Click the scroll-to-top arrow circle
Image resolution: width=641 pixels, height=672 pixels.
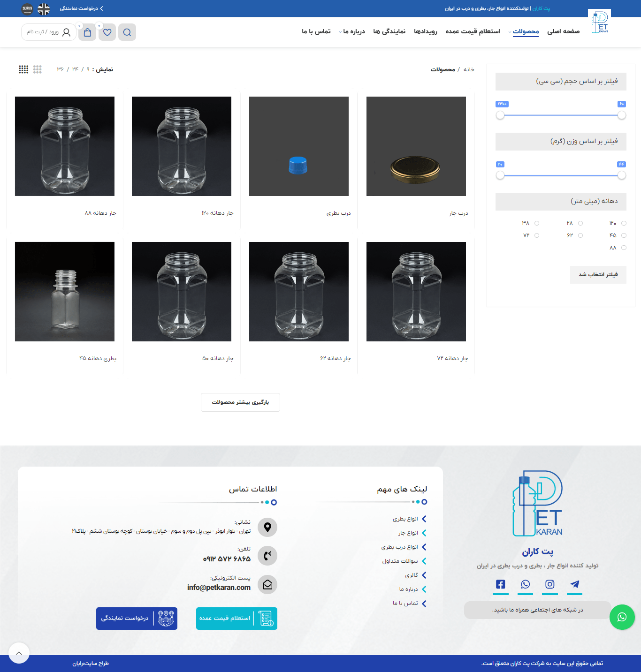pos(19,653)
